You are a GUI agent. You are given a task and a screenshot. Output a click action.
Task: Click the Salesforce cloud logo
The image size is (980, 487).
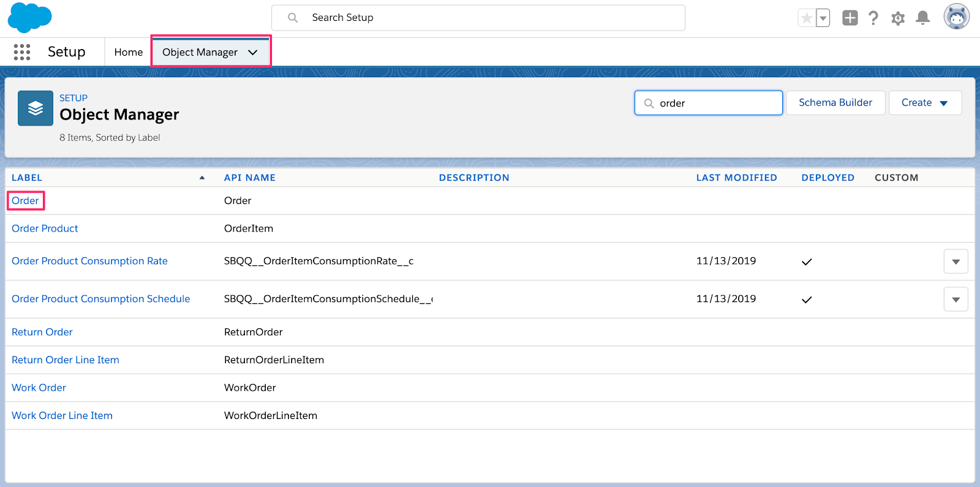click(29, 18)
